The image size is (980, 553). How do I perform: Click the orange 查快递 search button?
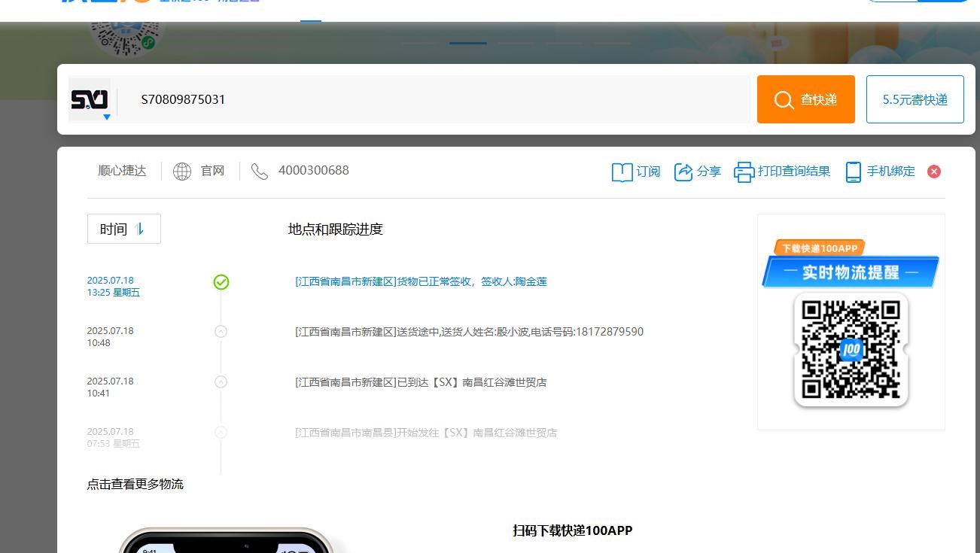click(806, 99)
